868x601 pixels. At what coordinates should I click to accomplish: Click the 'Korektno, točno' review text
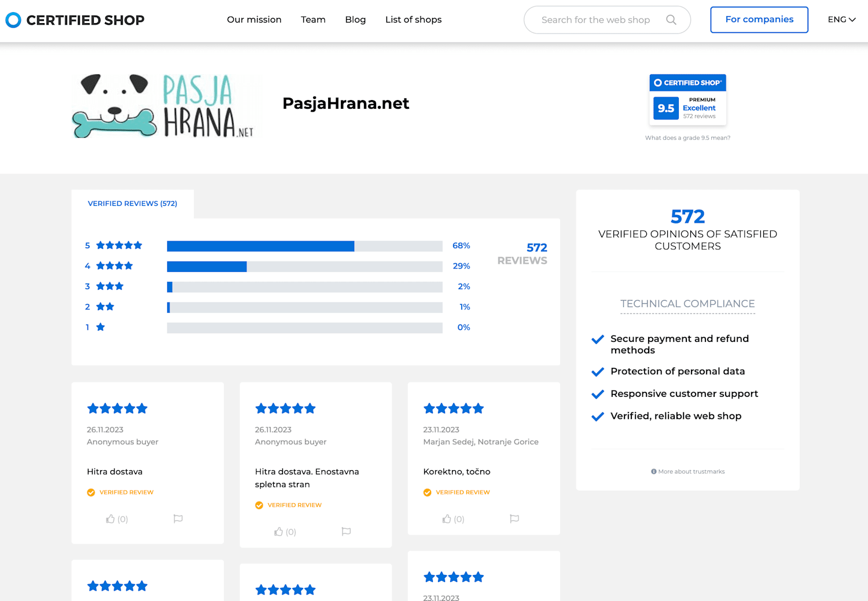click(457, 472)
